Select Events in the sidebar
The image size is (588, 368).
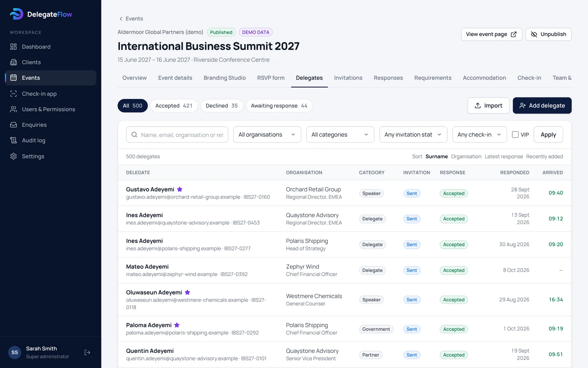tap(50, 78)
